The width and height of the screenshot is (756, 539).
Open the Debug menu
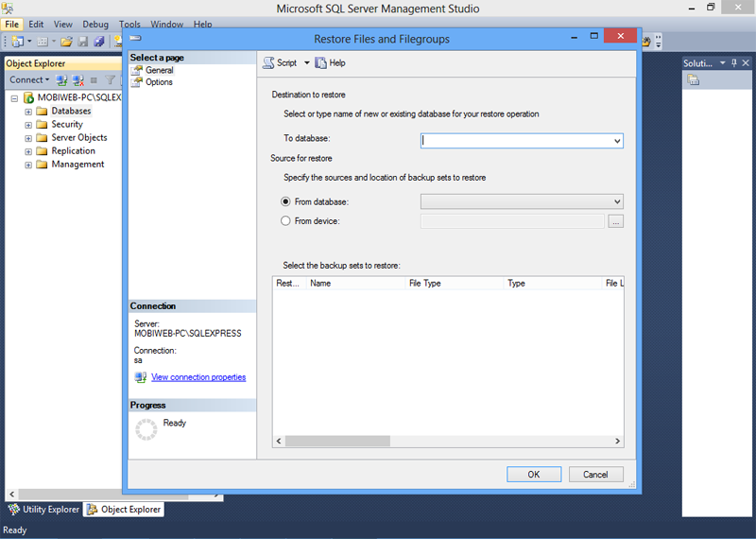[95, 25]
